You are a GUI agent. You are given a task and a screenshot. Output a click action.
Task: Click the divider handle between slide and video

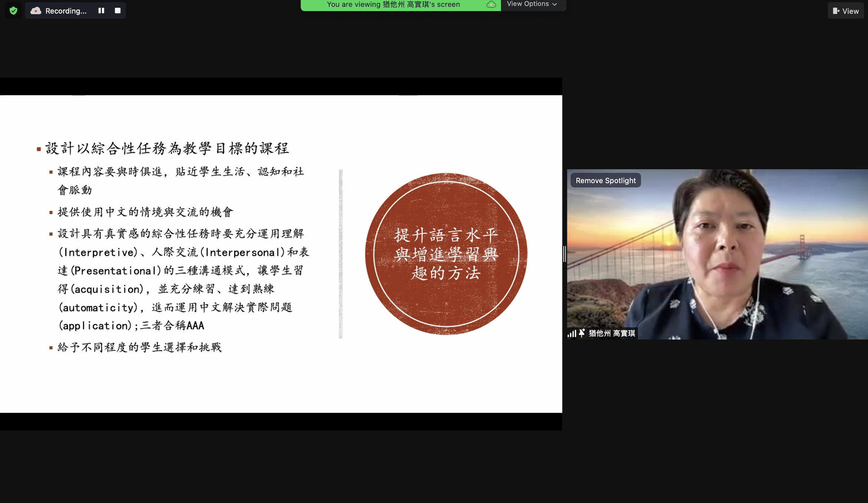click(x=564, y=254)
